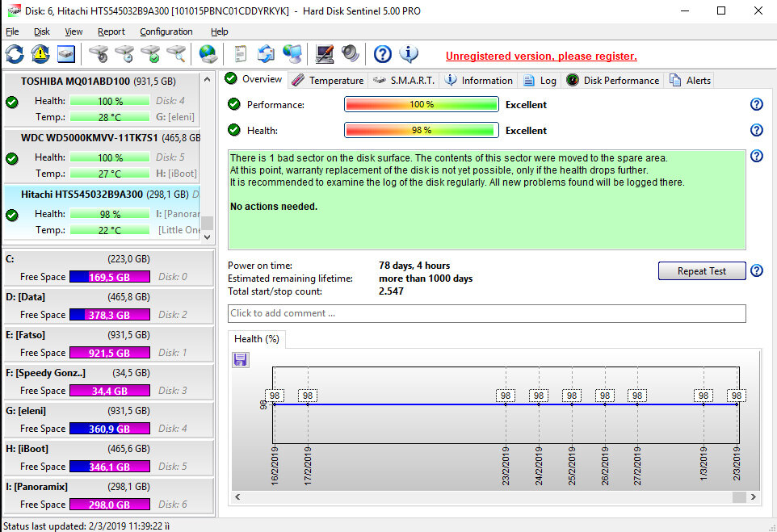The image size is (777, 532).
Task: Switch to the Temperature tab
Action: coord(328,80)
